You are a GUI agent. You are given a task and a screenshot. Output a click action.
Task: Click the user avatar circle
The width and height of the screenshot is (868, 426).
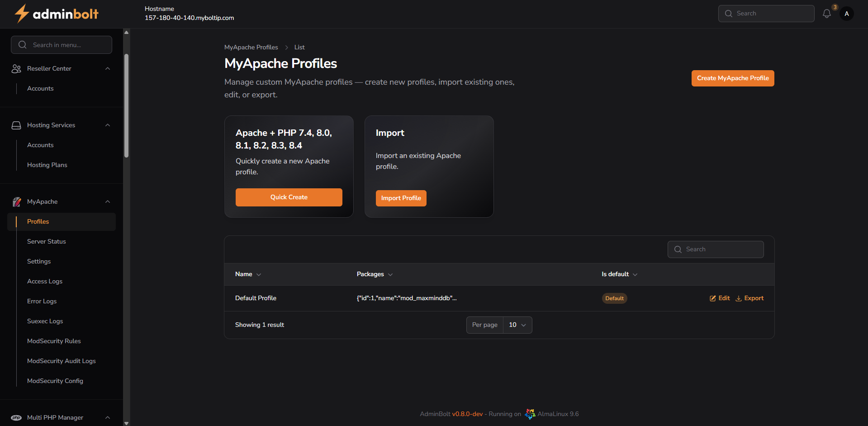click(847, 14)
